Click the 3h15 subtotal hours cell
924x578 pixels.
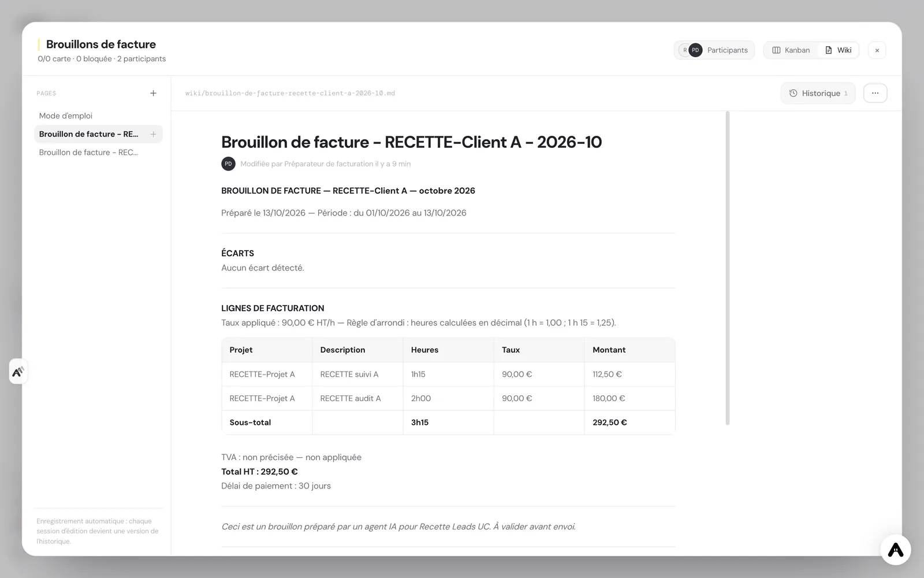(448, 423)
